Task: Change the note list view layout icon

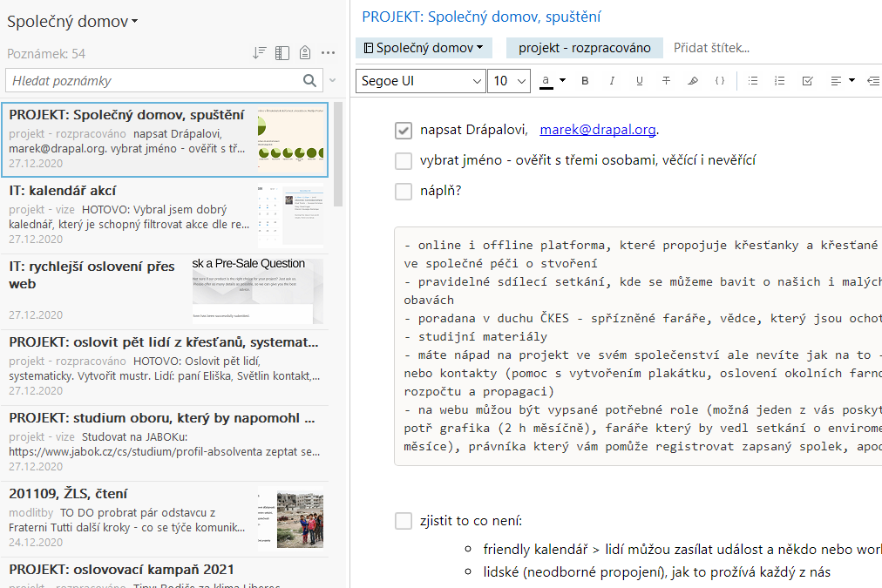Action: (282, 53)
